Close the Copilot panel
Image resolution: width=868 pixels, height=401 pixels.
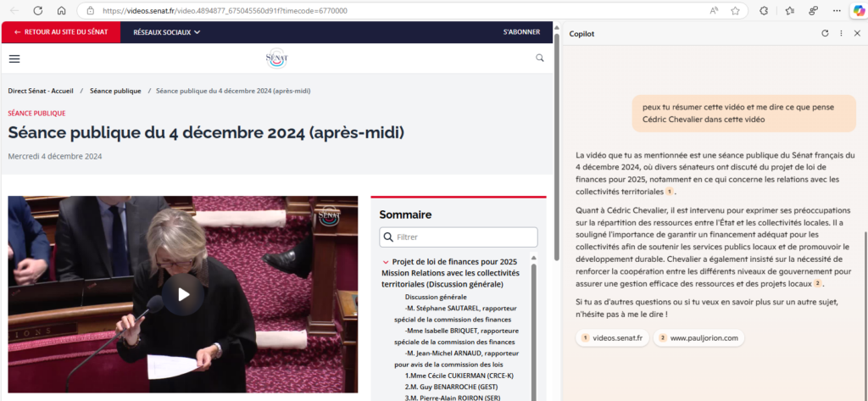pyautogui.click(x=857, y=33)
